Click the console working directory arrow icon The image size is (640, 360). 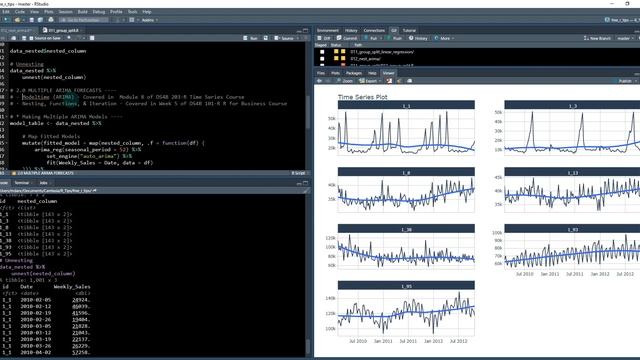[95, 190]
